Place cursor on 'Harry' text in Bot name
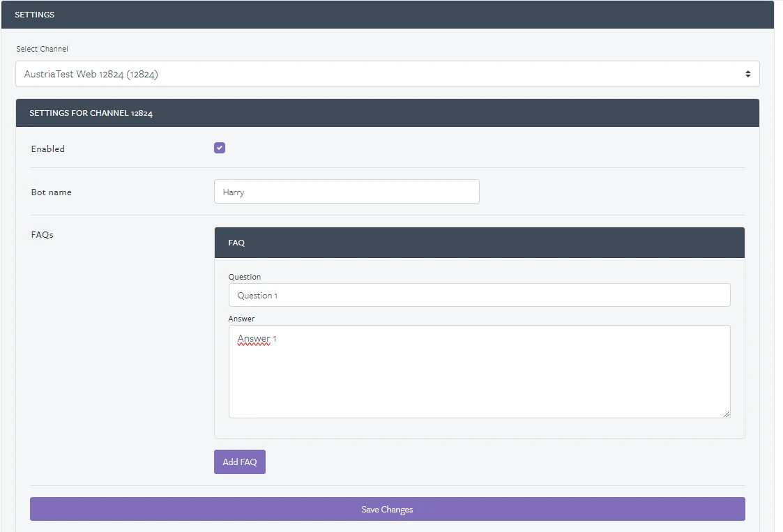 234,192
